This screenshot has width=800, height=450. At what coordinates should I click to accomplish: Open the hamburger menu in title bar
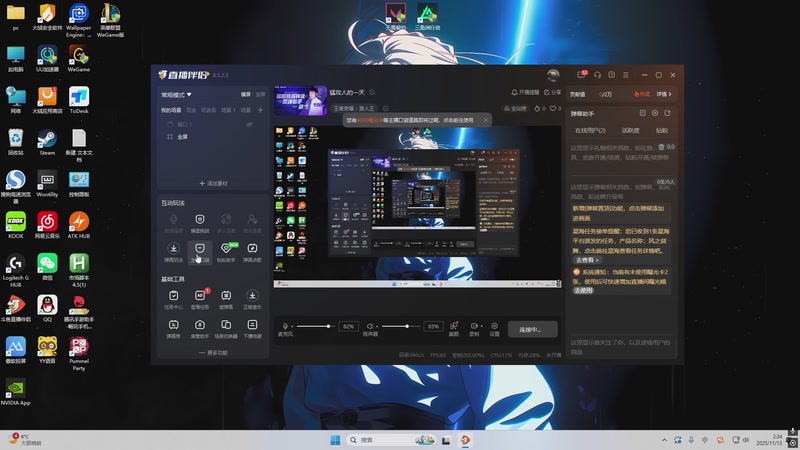coord(626,75)
